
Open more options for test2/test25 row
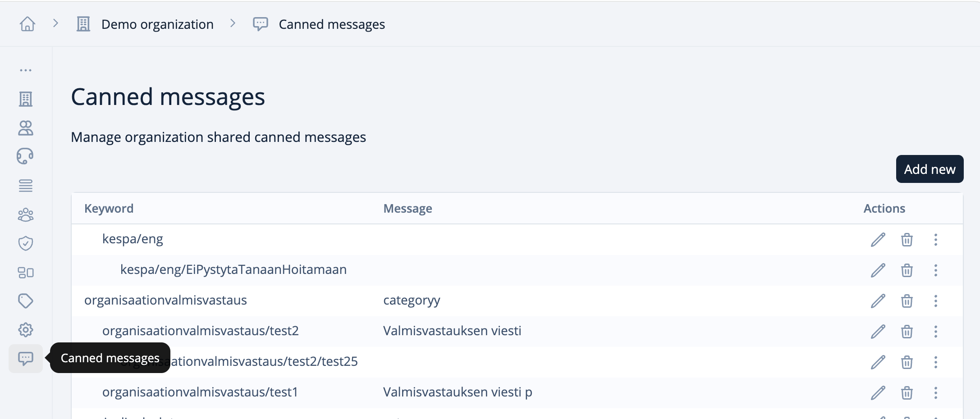[936, 362]
